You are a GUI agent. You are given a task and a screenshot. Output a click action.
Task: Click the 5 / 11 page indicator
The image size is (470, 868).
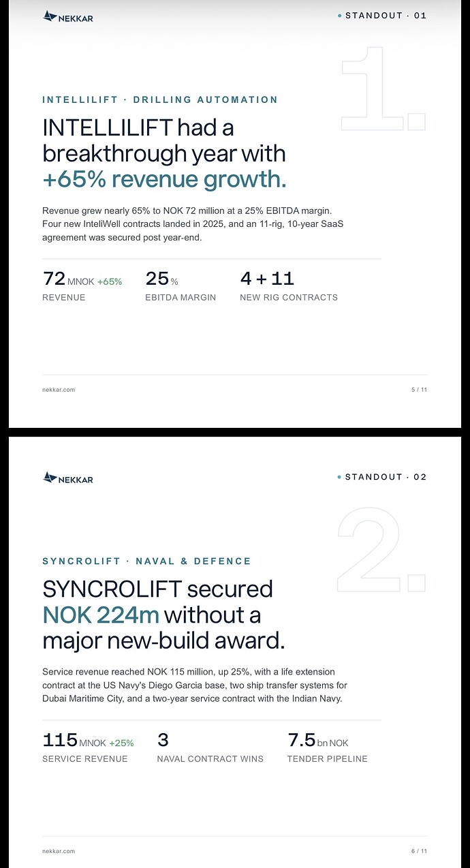coord(419,390)
